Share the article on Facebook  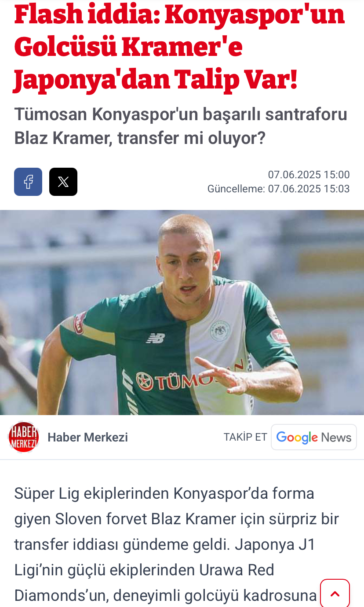(x=28, y=182)
